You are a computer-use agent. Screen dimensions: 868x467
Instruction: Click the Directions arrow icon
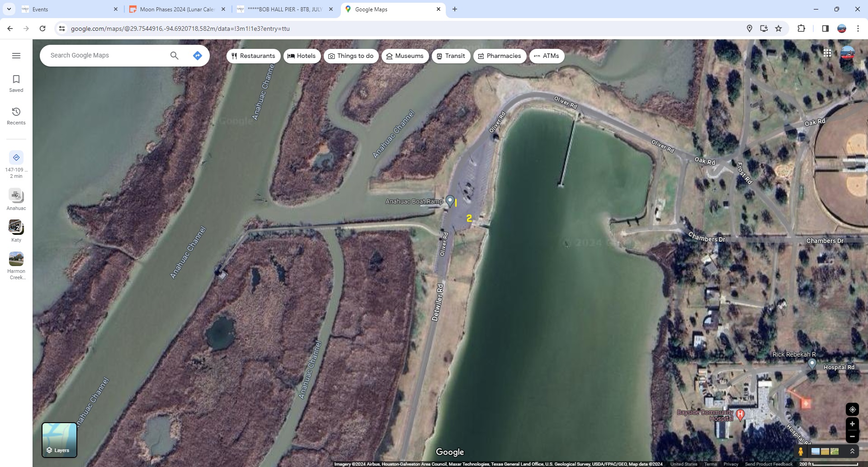[x=197, y=56]
